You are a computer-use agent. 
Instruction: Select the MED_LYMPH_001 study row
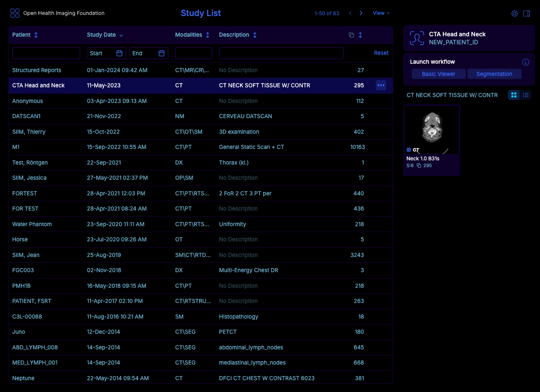200,362
